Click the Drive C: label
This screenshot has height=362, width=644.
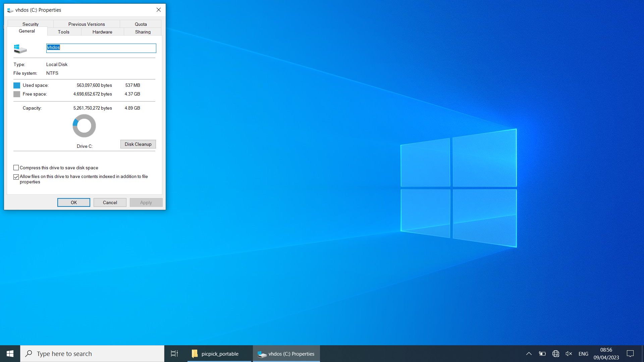(x=85, y=146)
